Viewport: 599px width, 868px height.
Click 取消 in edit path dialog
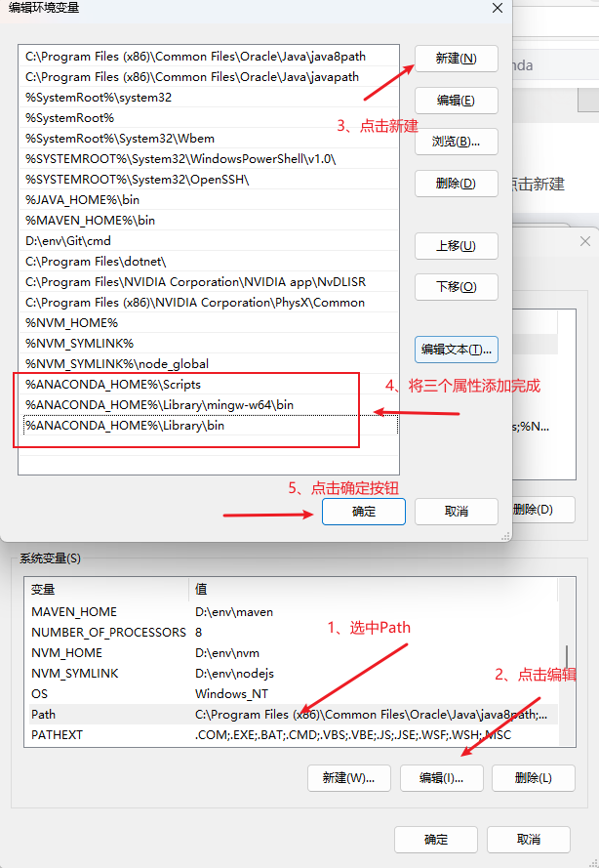click(457, 512)
